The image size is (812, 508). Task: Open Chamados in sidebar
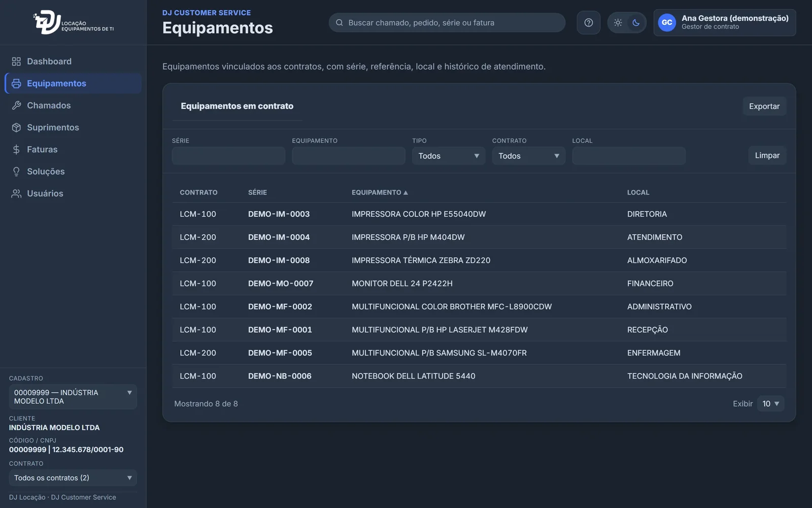(x=73, y=106)
